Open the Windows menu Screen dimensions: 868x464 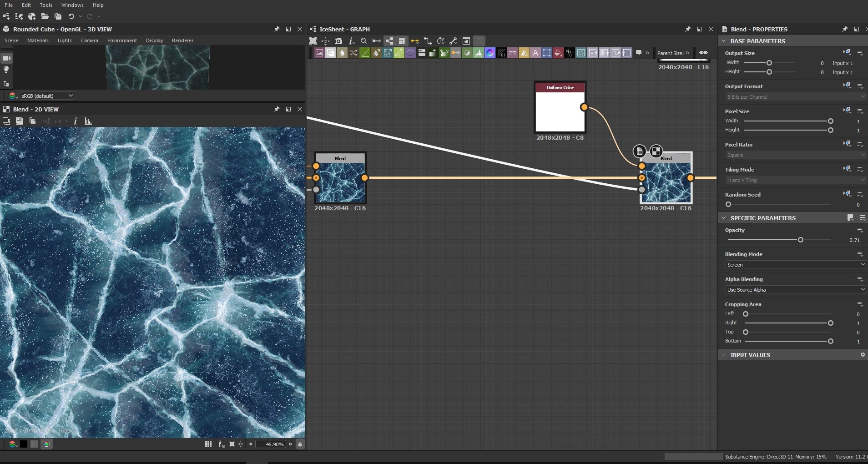(x=72, y=5)
